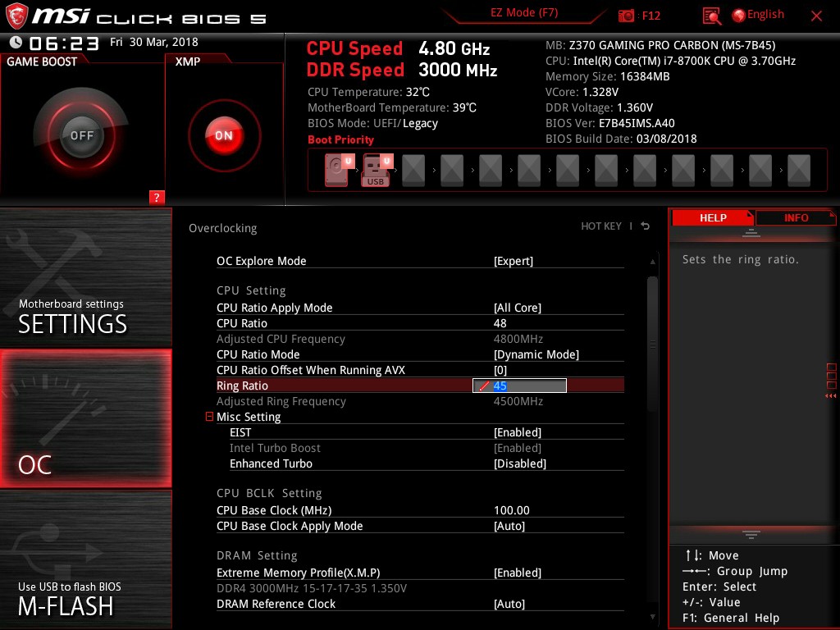
Task: Select the hard disk boot priority device
Action: tap(339, 170)
